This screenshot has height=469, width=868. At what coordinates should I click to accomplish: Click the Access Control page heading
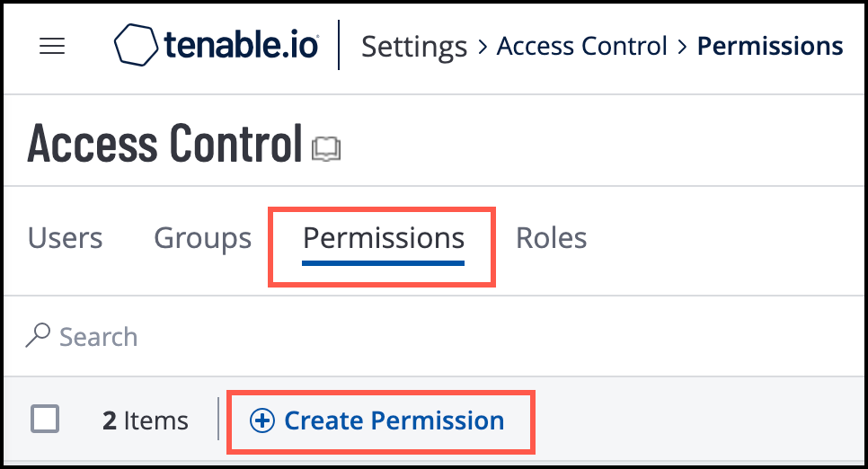point(164,144)
